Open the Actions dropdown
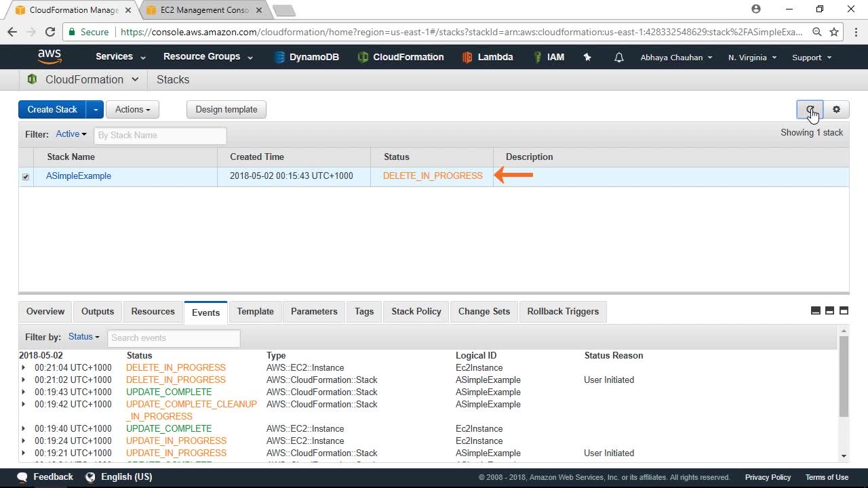Screen dimensions: 868x488 pos(132,109)
